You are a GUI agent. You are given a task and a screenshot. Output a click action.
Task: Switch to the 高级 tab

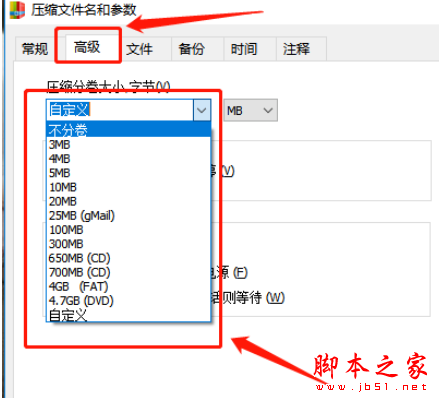tap(87, 47)
